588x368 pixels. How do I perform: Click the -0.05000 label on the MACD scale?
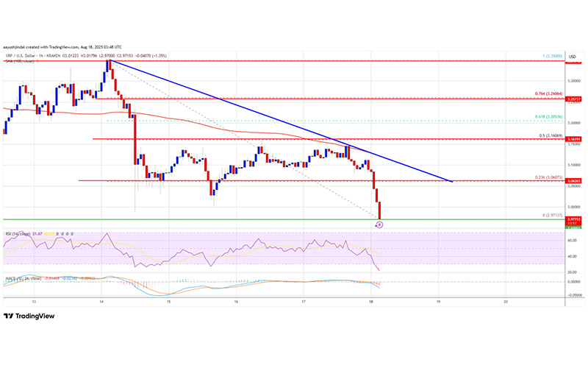click(x=574, y=295)
